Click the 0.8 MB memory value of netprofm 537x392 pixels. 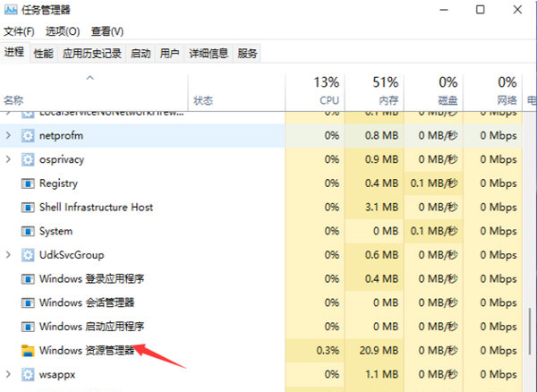coord(381,135)
